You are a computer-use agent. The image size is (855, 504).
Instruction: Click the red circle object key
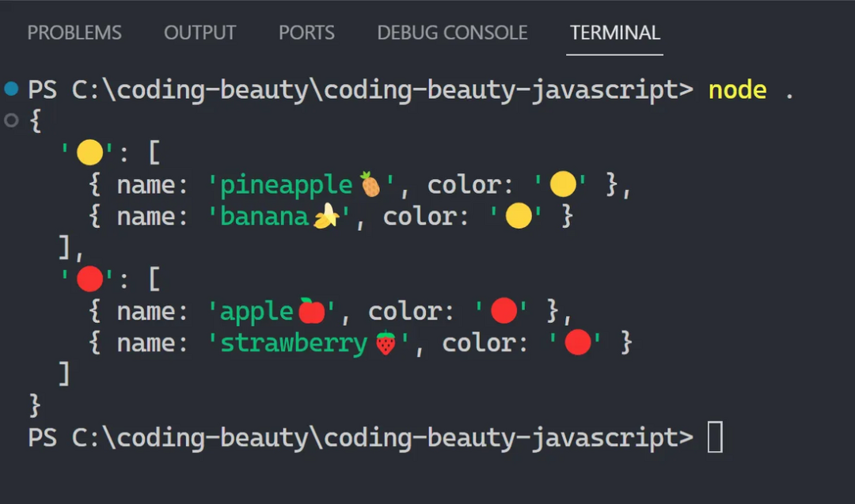(90, 279)
